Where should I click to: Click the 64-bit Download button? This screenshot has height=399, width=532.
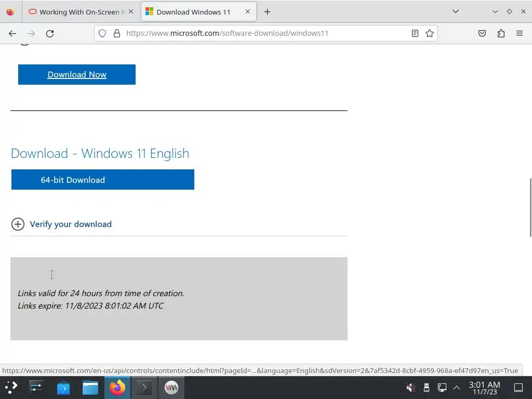tap(103, 179)
